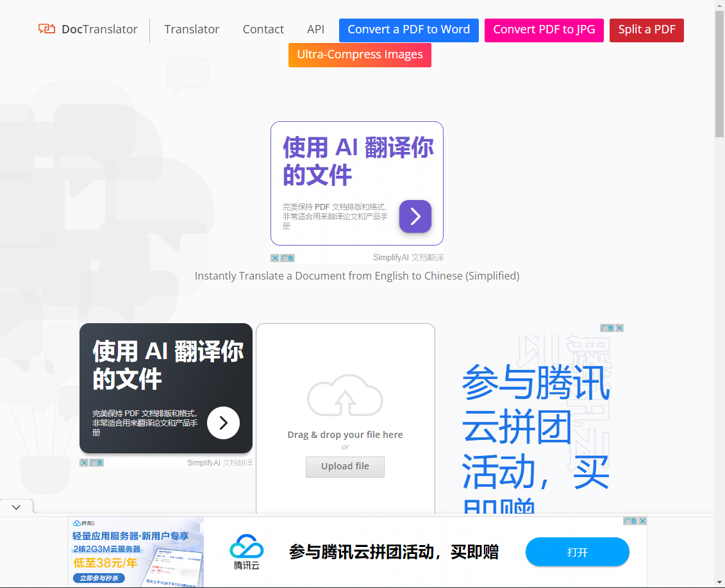This screenshot has width=725, height=588.
Task: Click 广告 label on bottom banner
Action: coord(631,521)
